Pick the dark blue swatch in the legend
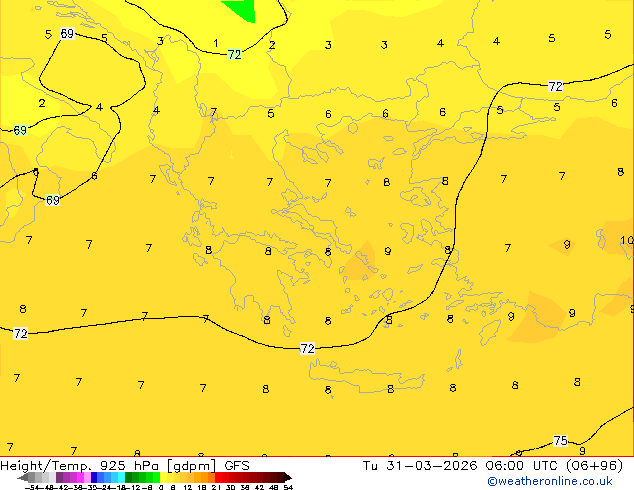Image resolution: width=634 pixels, height=490 pixels. pos(94,477)
